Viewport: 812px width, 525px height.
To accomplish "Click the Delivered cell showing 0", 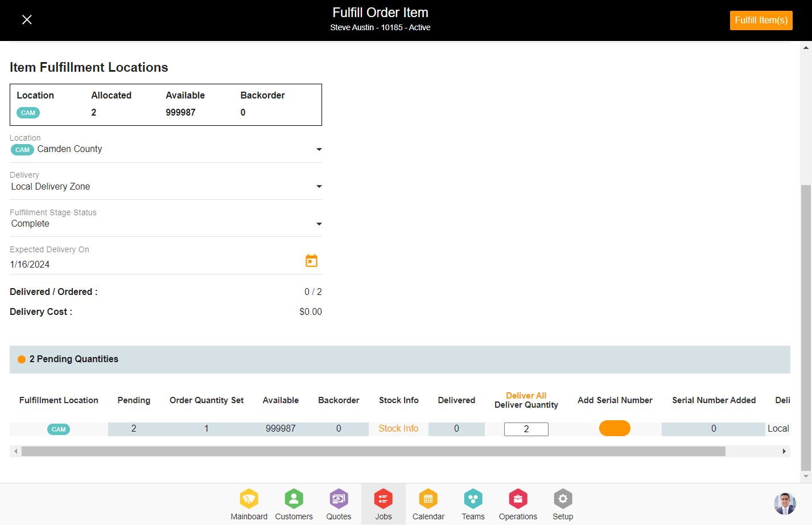I will pos(456,428).
